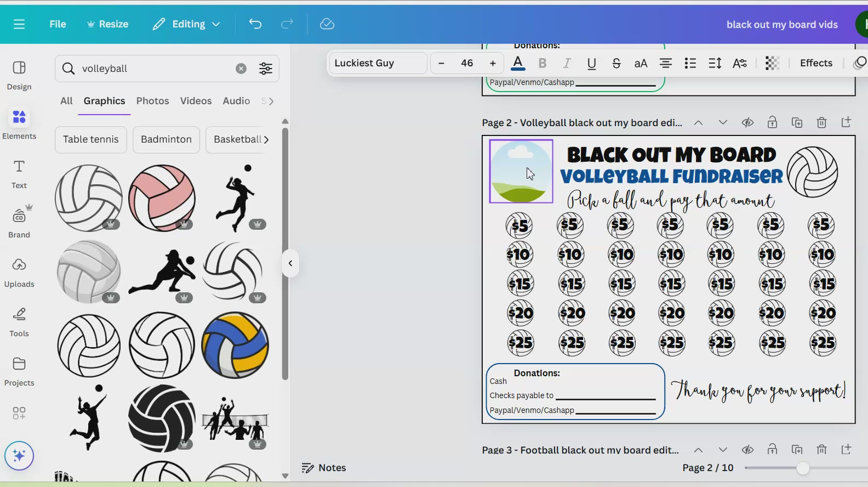Toggle underline text formatting
This screenshot has width=868, height=487.
591,63
